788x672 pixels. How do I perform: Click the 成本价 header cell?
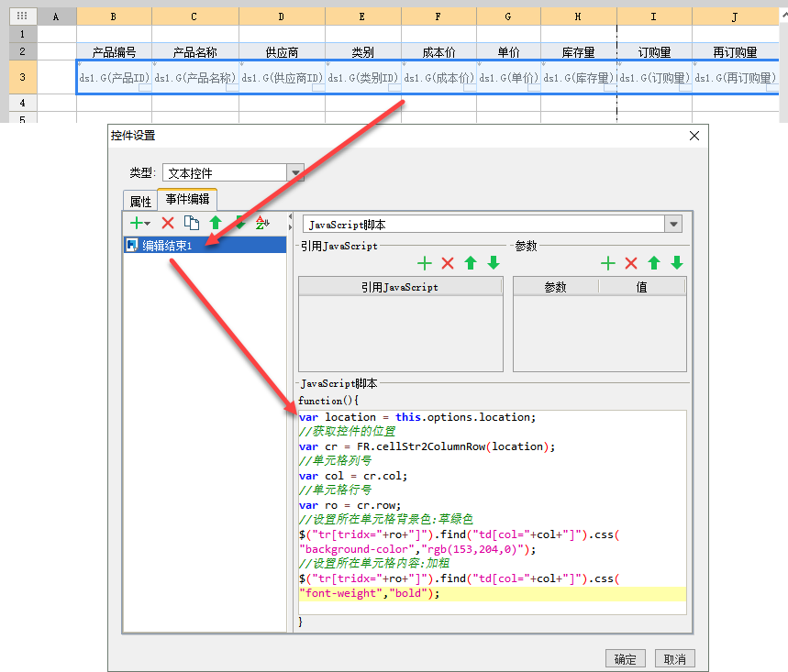click(438, 51)
